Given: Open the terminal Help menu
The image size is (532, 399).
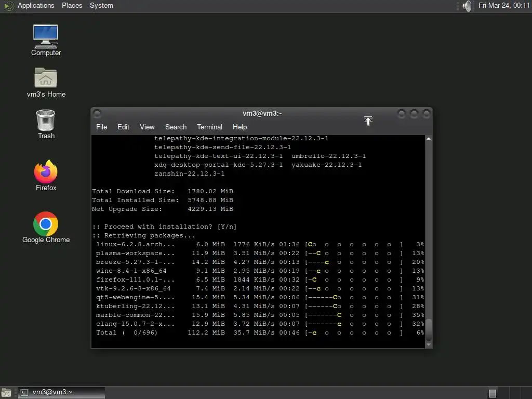Looking at the screenshot, I should (240, 127).
